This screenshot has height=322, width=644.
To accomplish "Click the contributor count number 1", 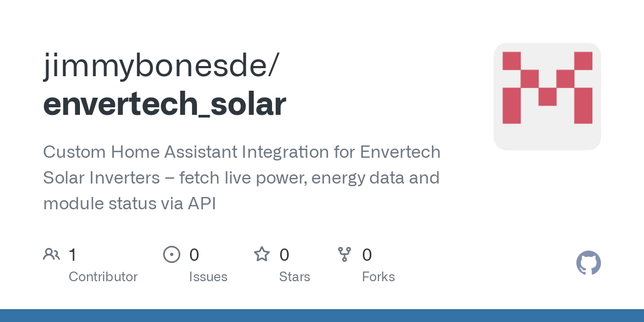I will pyautogui.click(x=72, y=255).
